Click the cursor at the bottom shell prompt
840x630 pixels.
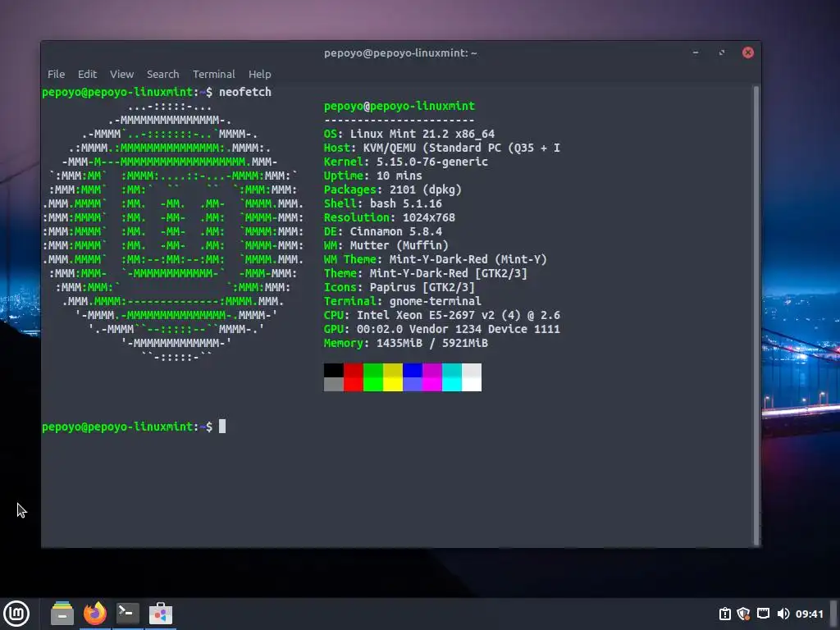click(222, 427)
